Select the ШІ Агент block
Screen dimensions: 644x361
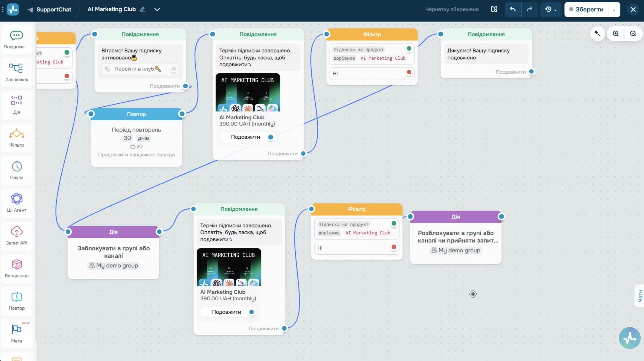pyautogui.click(x=16, y=203)
